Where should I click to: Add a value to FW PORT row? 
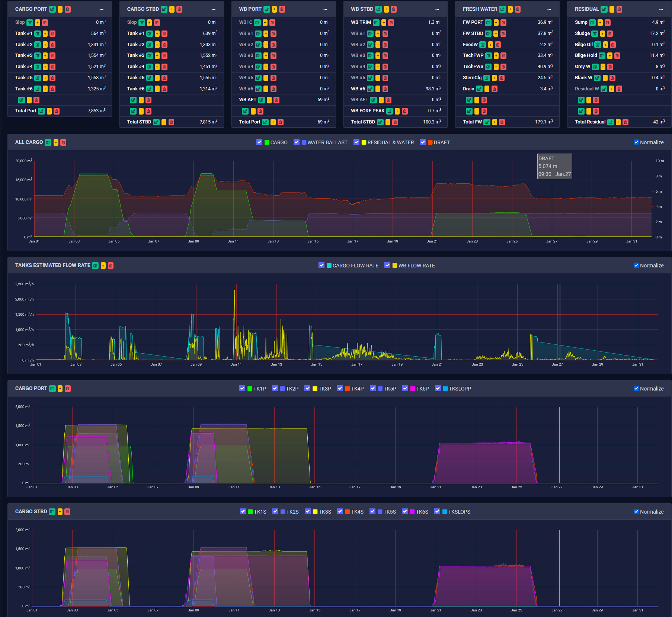(x=496, y=22)
